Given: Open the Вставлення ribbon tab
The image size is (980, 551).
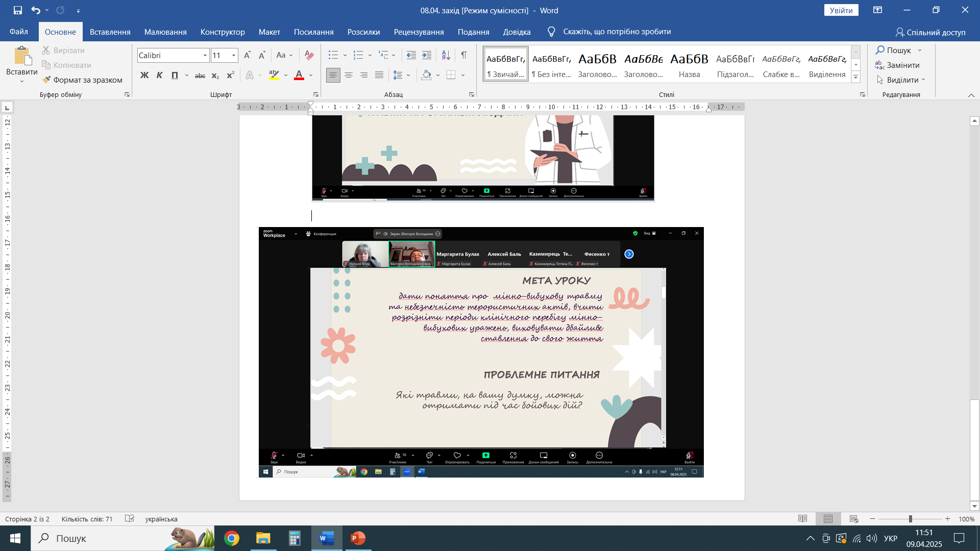Looking at the screenshot, I should point(110,32).
